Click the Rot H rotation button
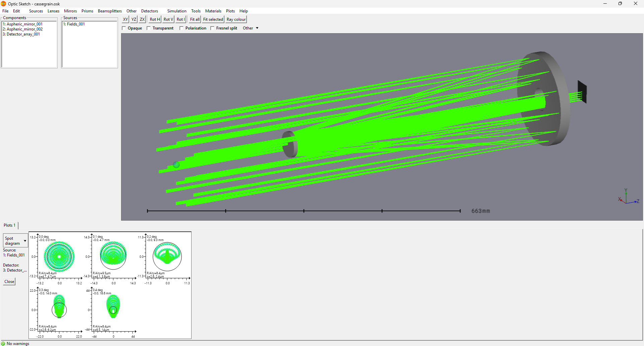Viewport: 644px width, 346px height. [155, 19]
